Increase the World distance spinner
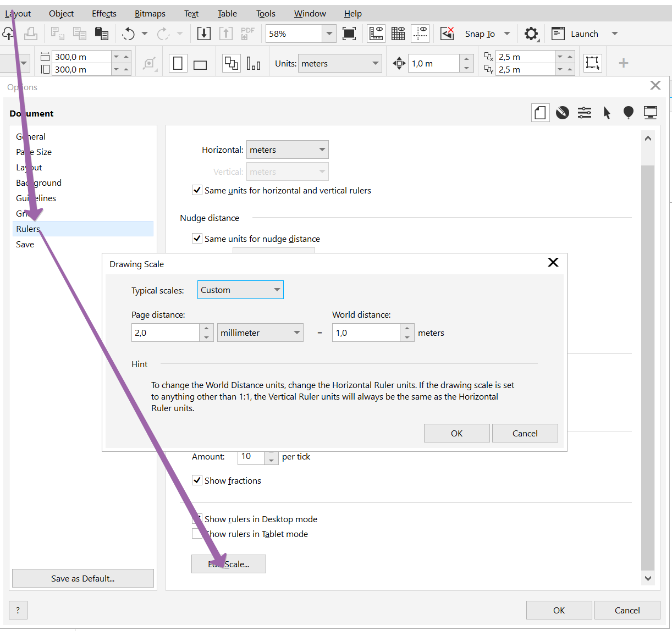Image resolution: width=672 pixels, height=631 pixels. [x=407, y=328]
